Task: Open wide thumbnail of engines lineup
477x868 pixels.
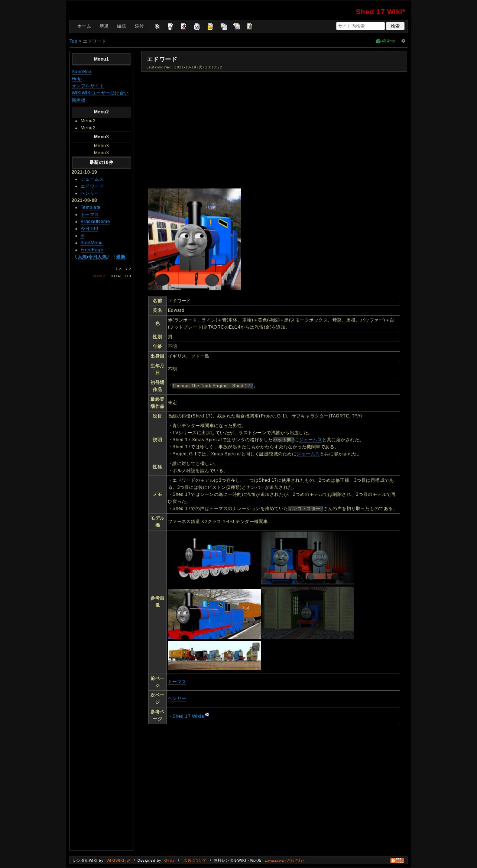Action: coord(214,656)
